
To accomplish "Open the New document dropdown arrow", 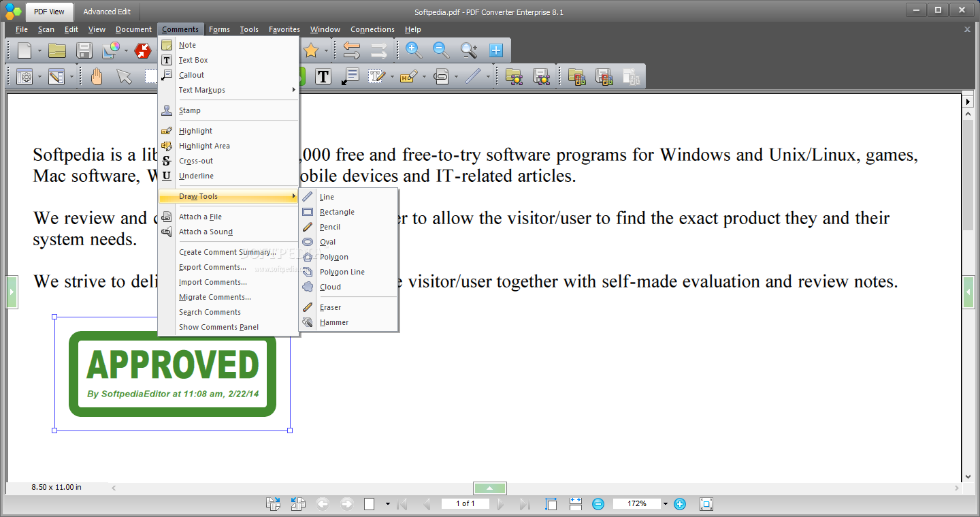I will coord(39,51).
